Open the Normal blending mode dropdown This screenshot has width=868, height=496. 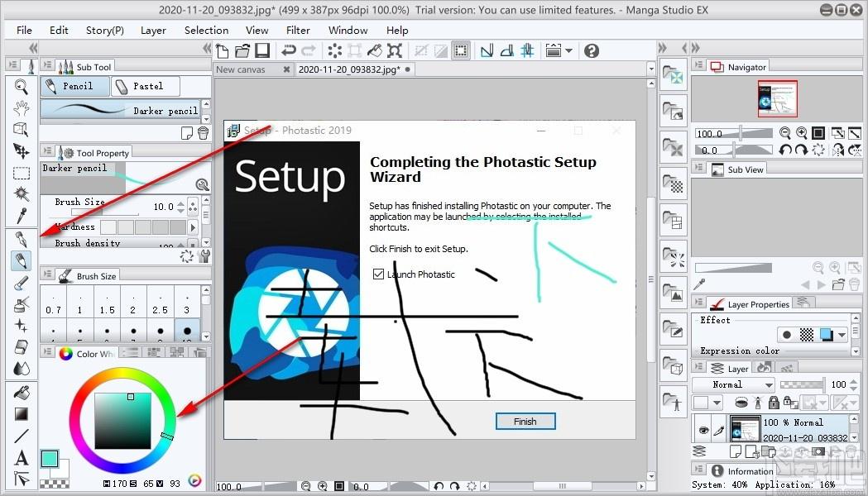point(735,384)
